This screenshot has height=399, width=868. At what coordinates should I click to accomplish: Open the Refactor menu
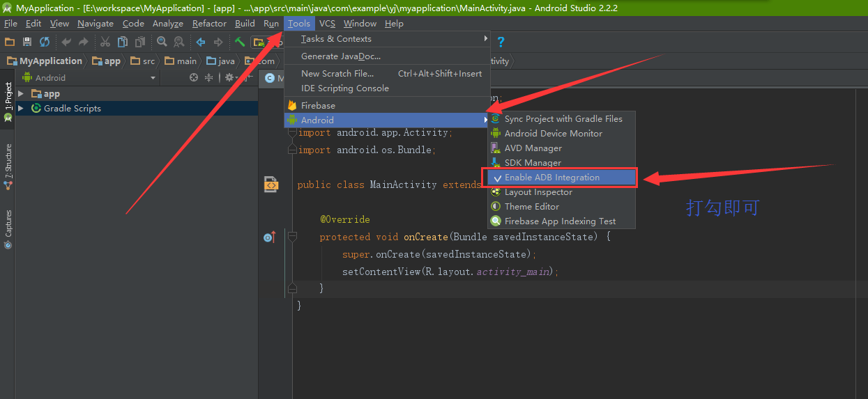(x=209, y=23)
